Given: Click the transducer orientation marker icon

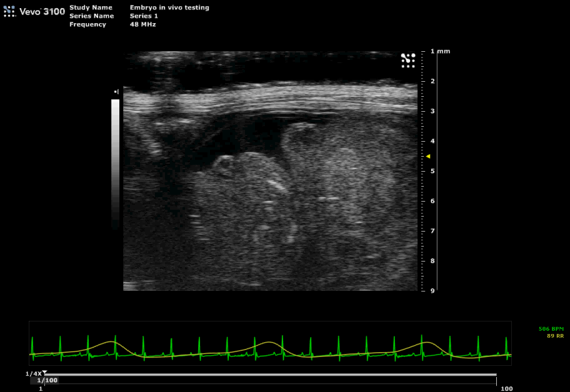Looking at the screenshot, I should (408, 61).
